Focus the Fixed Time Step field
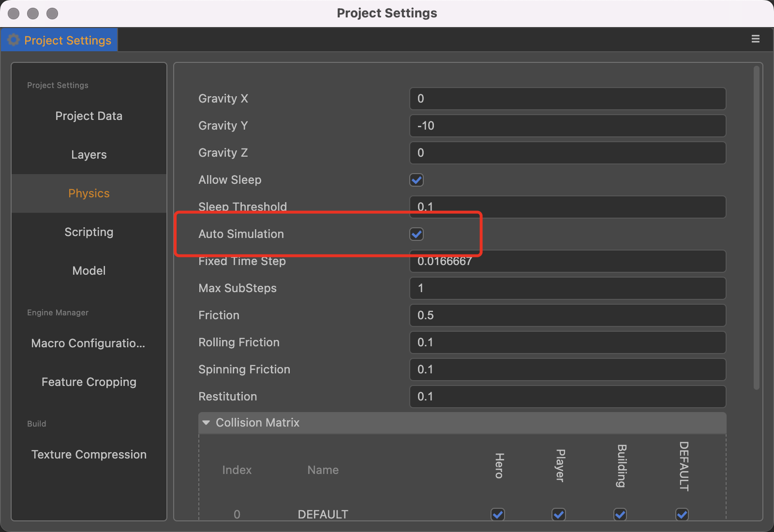The height and width of the screenshot is (532, 774). 567,262
